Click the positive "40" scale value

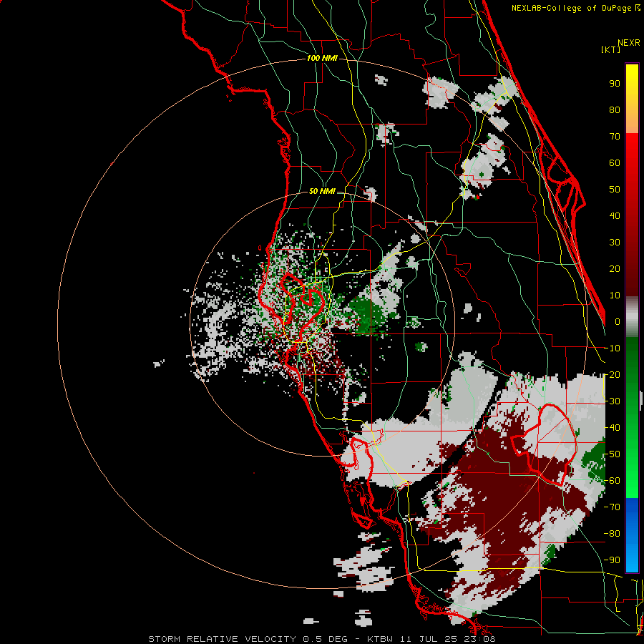tap(615, 216)
